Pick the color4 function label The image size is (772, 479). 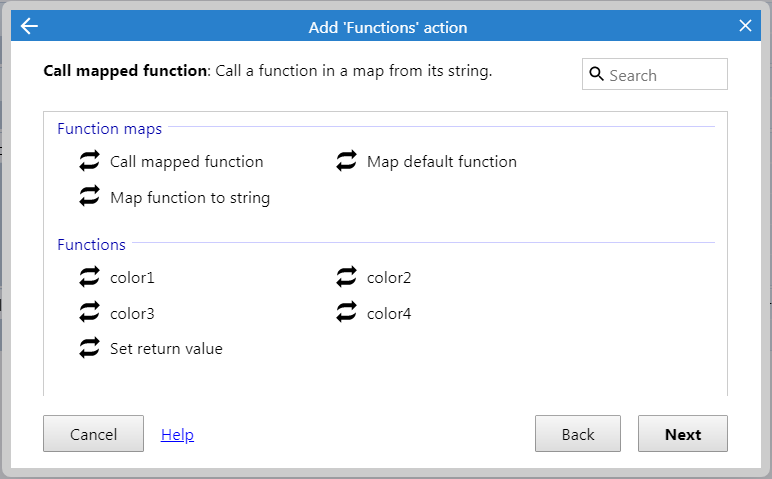[389, 314]
